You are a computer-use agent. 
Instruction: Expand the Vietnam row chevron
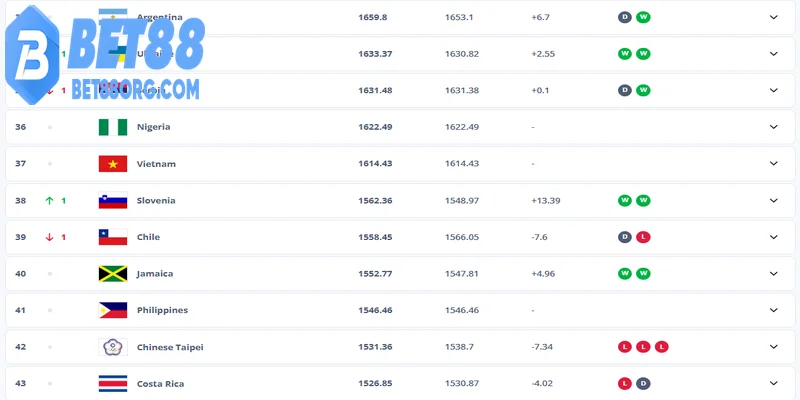click(x=773, y=164)
